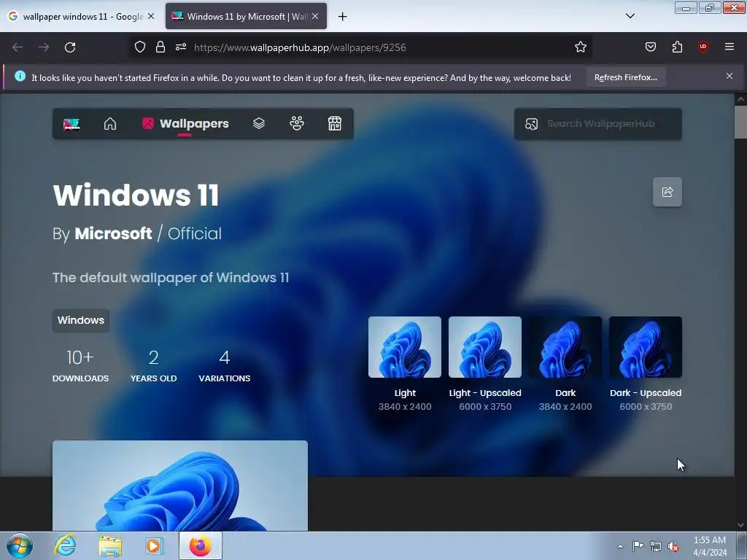Show hidden system tray icons

[620, 547]
